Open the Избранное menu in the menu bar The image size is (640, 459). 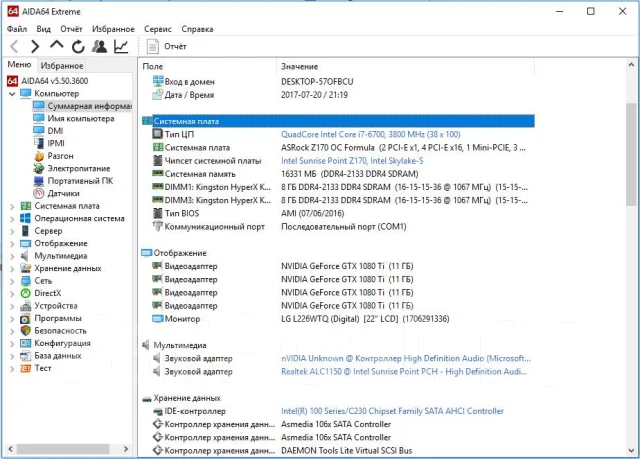pyautogui.click(x=113, y=29)
